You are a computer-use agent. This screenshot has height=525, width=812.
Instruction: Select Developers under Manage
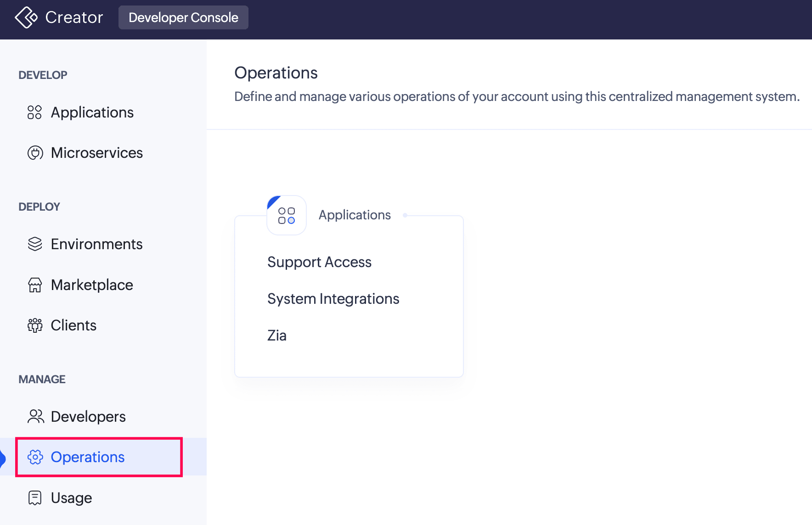point(88,417)
